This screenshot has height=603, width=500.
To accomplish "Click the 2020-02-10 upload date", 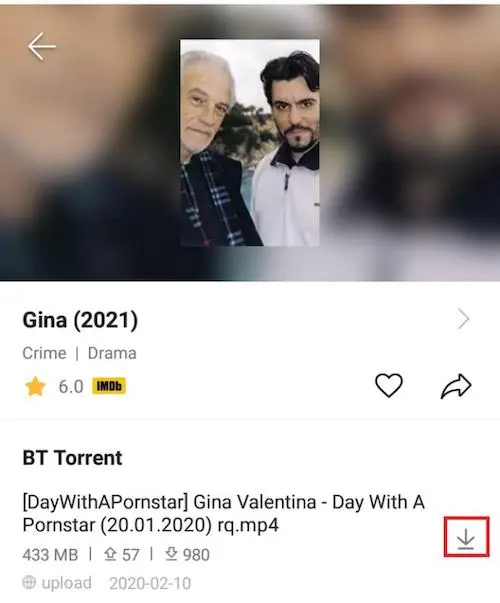I will 150,583.
